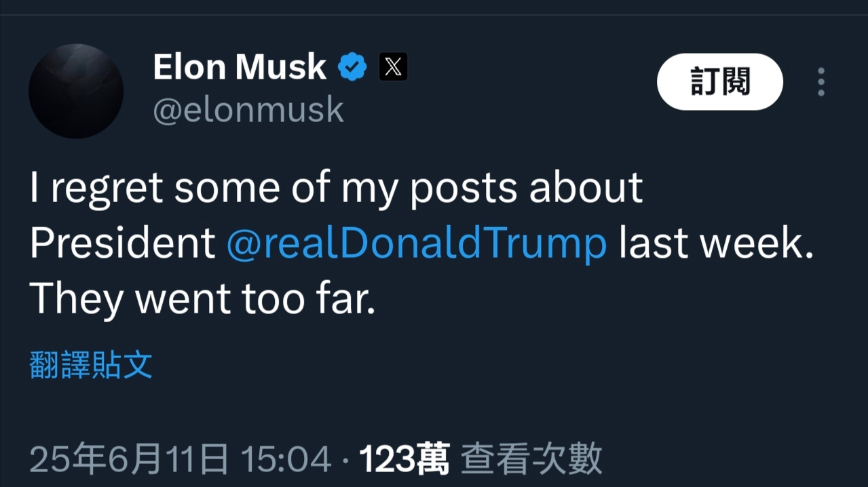Click the word "President" in the post
868x487 pixels.
coord(123,243)
